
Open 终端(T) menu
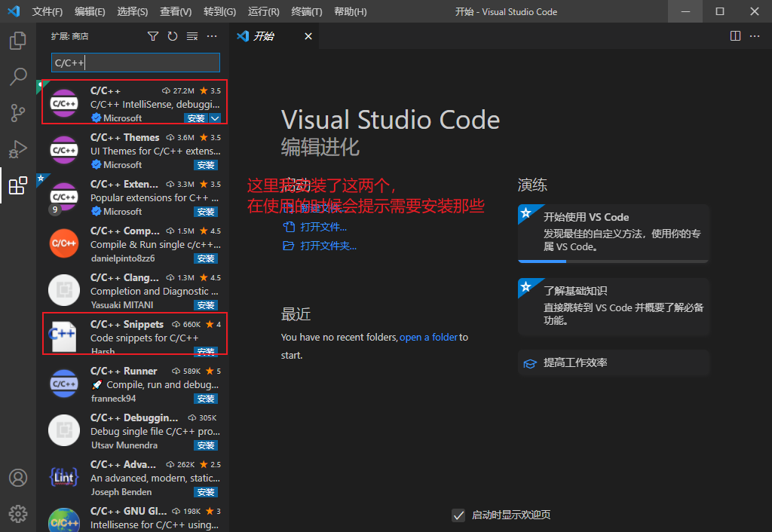point(307,11)
